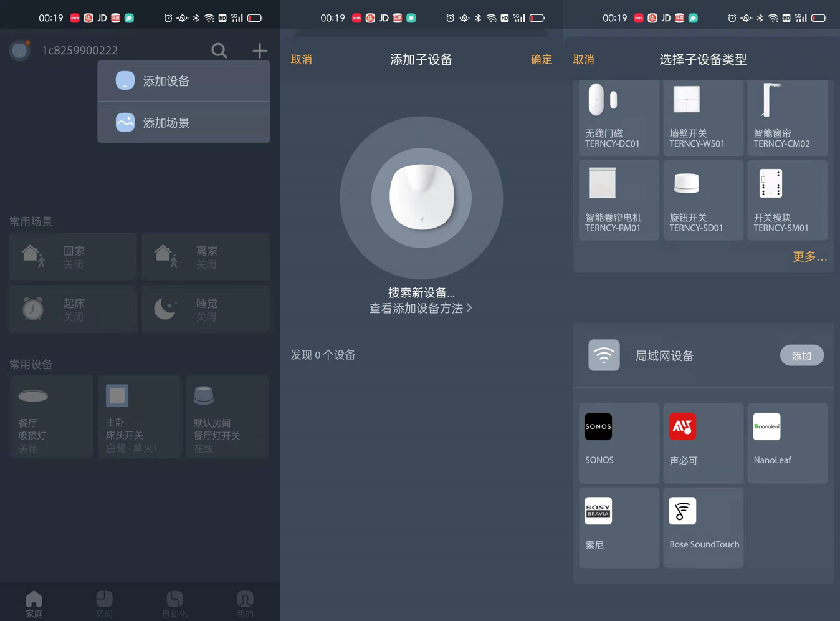Select 无线门磁 TERNCY-DC01 device
The image size is (840, 621).
(619, 117)
